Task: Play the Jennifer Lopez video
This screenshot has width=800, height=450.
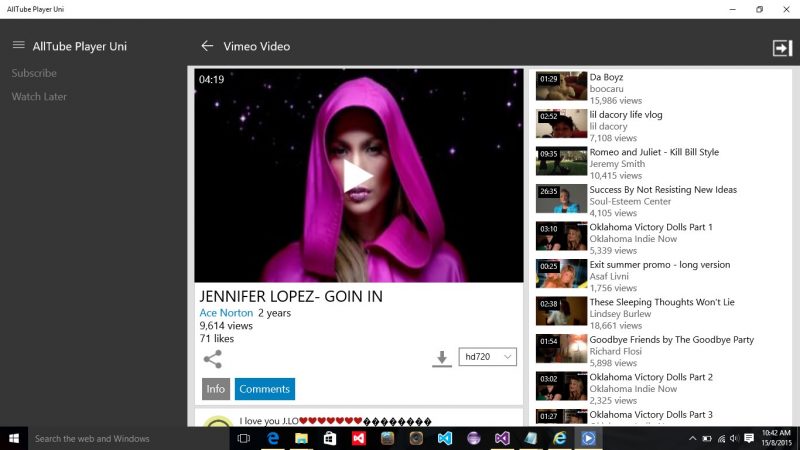Action: point(358,176)
